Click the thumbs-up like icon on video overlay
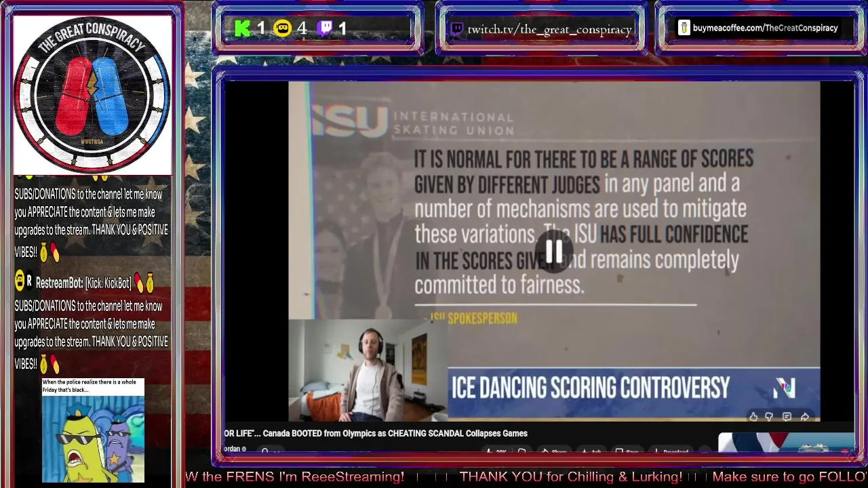Viewport: 868px width, 488px height. [753, 417]
